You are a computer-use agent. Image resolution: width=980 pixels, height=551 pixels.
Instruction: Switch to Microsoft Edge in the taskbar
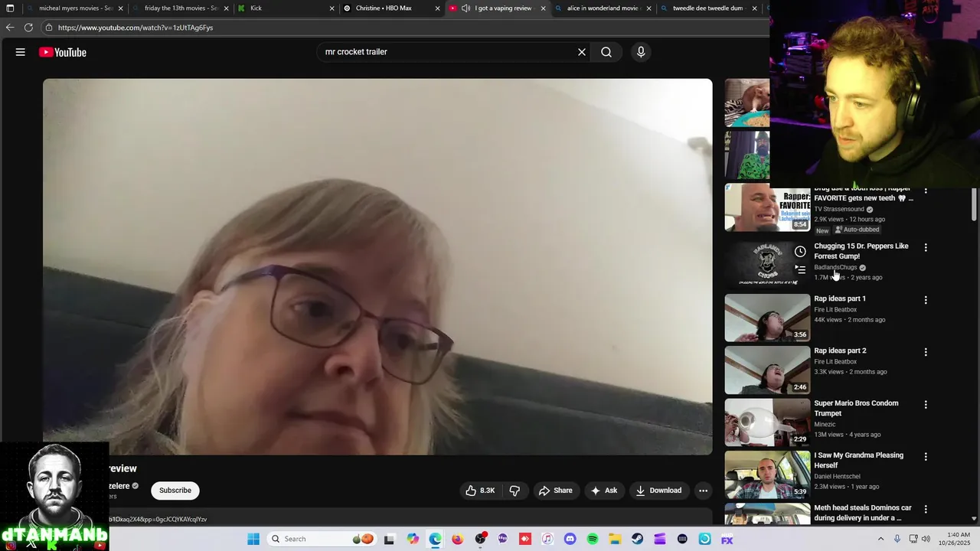point(435,539)
